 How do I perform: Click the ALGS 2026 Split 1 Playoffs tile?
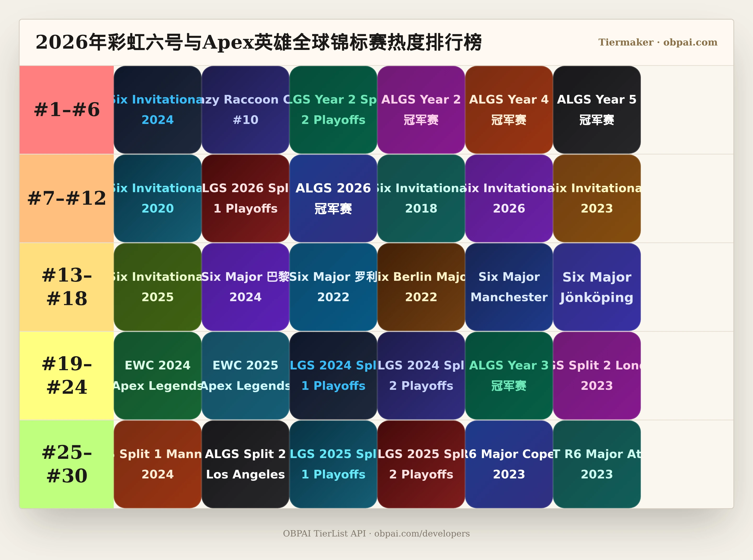[246, 198]
